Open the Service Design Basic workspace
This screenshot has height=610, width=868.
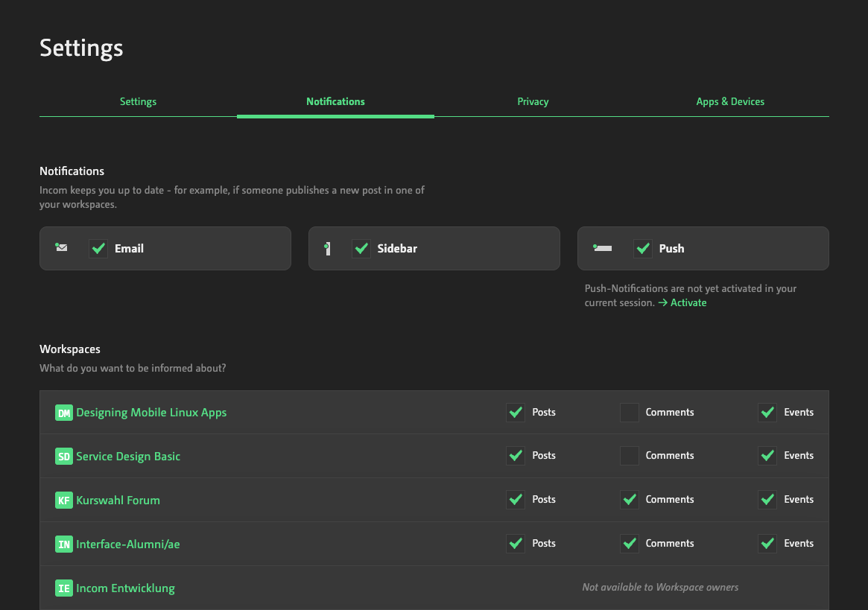(x=128, y=457)
